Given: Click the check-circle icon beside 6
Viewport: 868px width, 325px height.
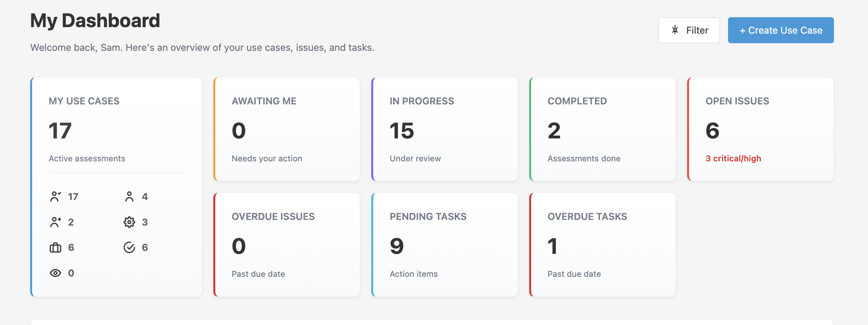Looking at the screenshot, I should pyautogui.click(x=129, y=247).
